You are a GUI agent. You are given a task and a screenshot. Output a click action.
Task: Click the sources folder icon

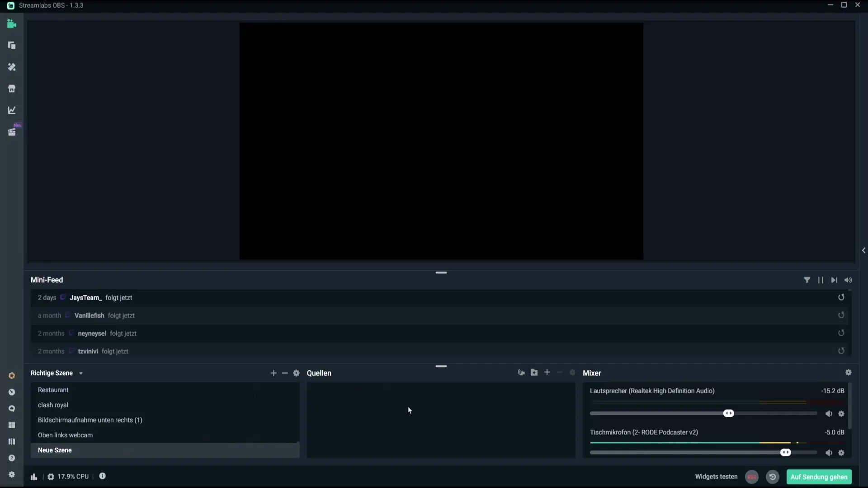pyautogui.click(x=534, y=372)
